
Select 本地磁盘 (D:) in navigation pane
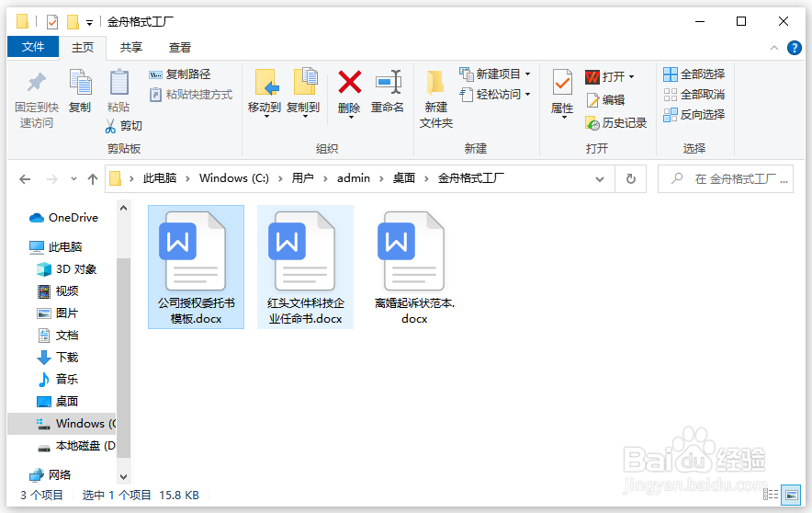tap(75, 446)
